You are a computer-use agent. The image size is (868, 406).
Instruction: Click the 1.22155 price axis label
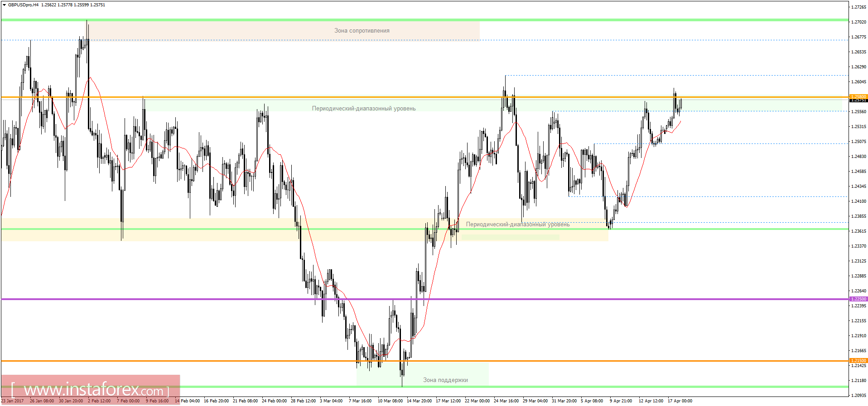click(x=858, y=321)
